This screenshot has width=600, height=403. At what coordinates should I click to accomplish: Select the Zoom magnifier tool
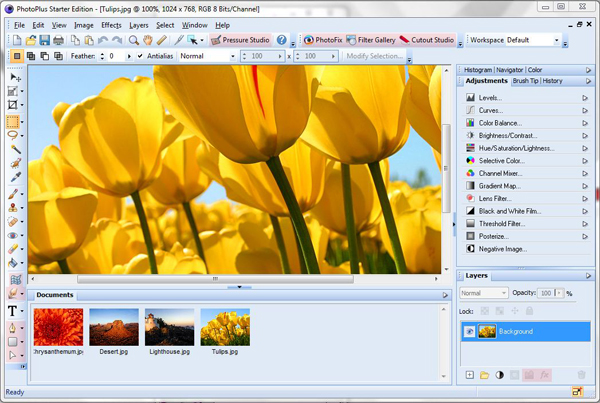132,41
